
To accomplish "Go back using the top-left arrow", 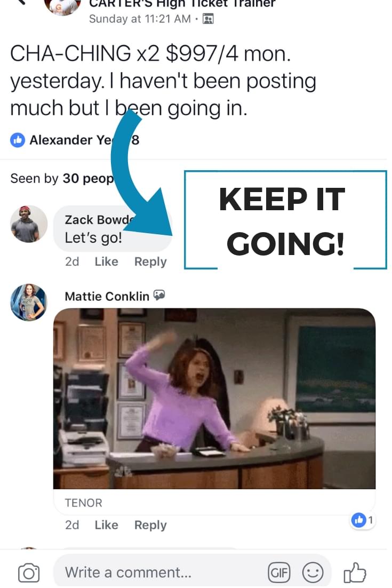I will click(x=22, y=2).
